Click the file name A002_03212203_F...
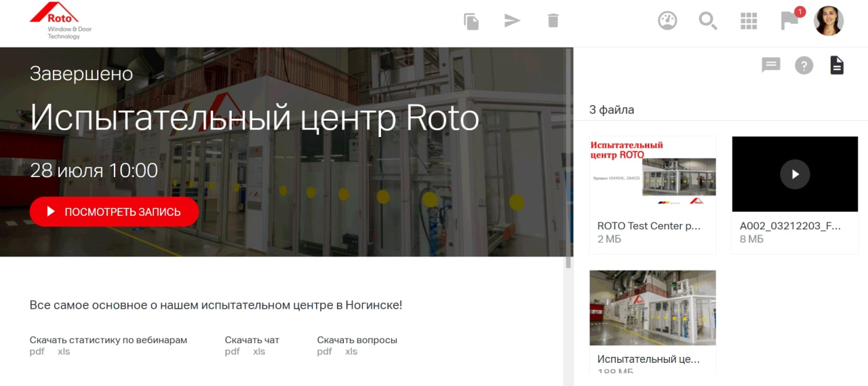 pos(790,226)
